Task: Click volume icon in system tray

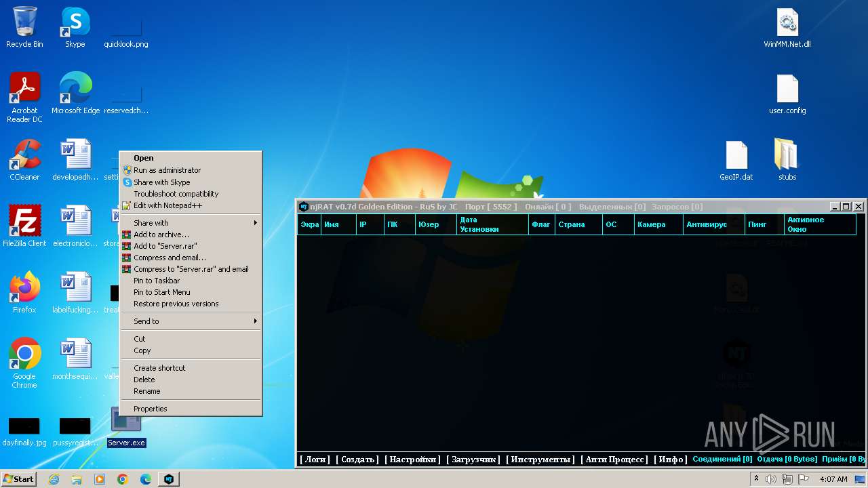Action: point(771,479)
